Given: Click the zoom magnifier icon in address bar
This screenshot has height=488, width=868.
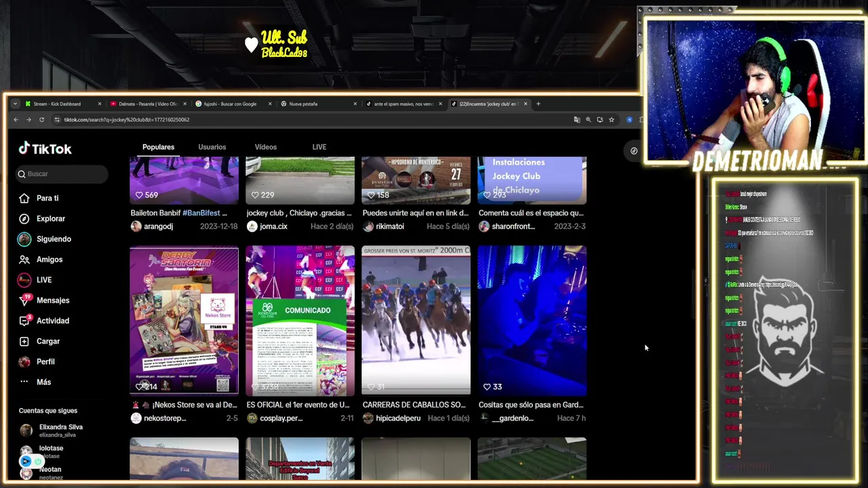Looking at the screenshot, I should coord(589,119).
